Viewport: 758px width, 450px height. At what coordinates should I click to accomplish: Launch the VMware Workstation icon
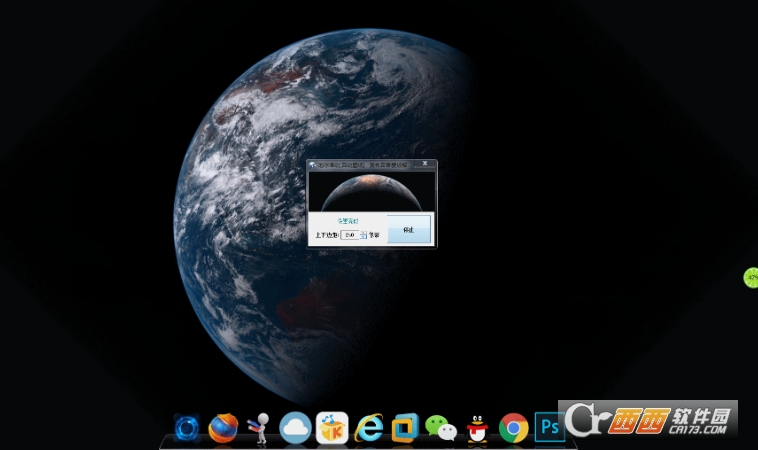[x=405, y=428]
